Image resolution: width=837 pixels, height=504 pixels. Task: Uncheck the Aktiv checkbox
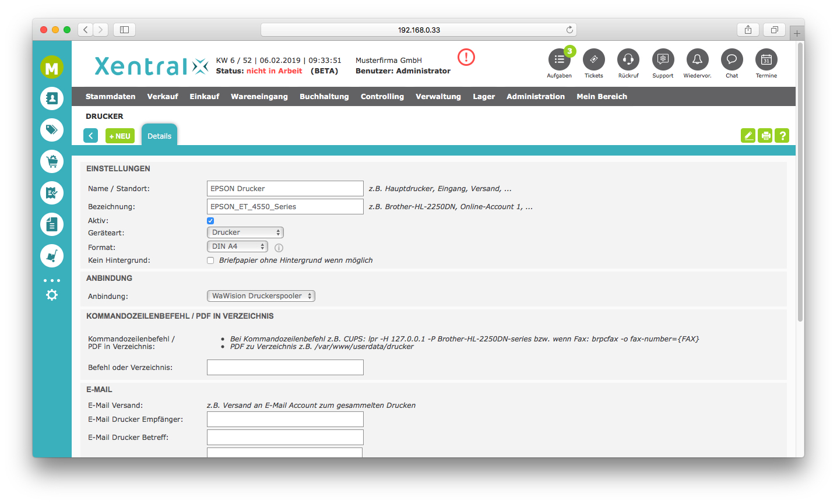pos(210,221)
